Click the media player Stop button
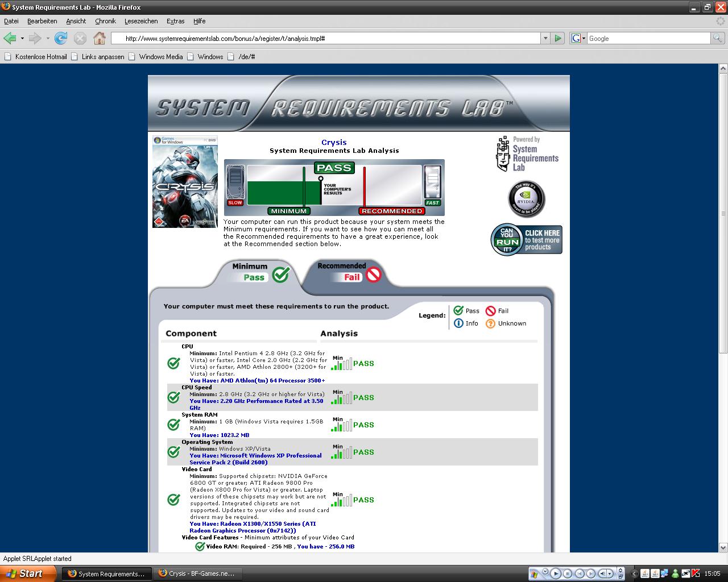728x582 pixels. (567, 573)
